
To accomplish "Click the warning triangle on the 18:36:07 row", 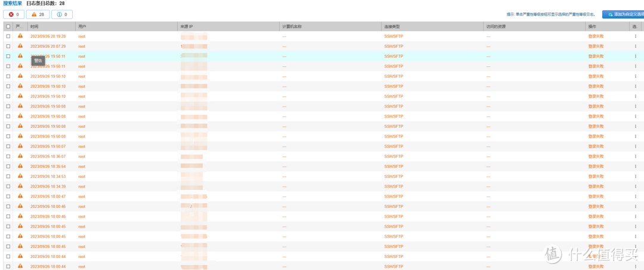I will pos(20,156).
